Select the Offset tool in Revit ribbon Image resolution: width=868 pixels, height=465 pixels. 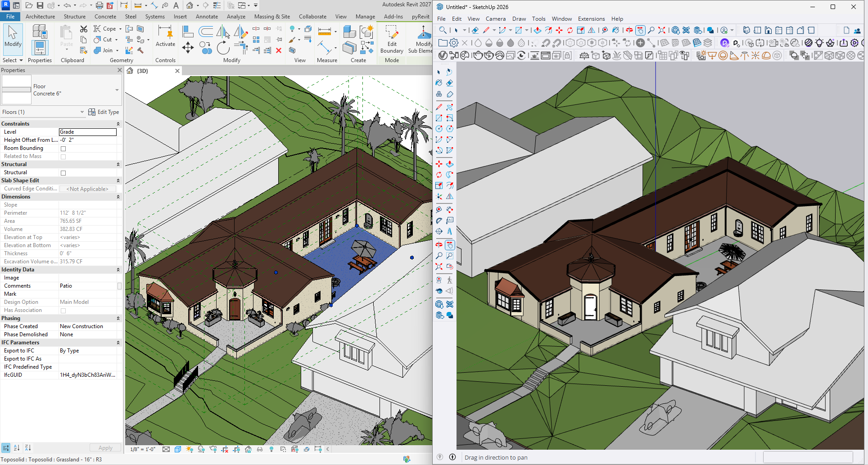(x=206, y=32)
